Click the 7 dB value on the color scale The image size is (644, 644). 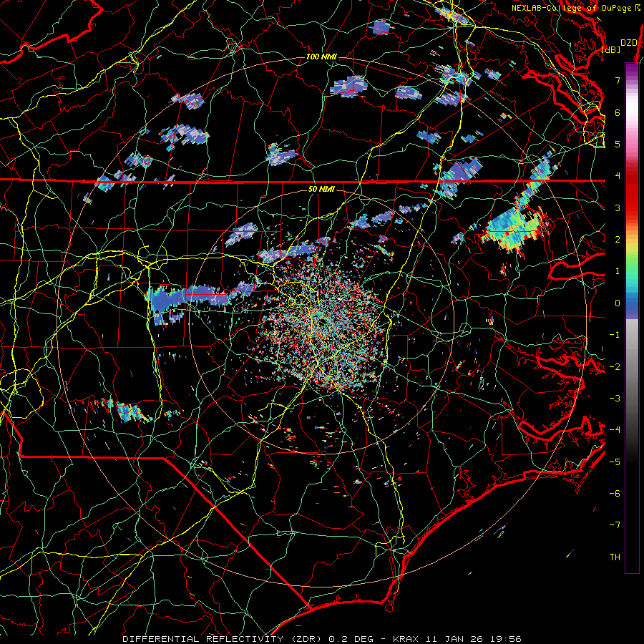pyautogui.click(x=618, y=80)
